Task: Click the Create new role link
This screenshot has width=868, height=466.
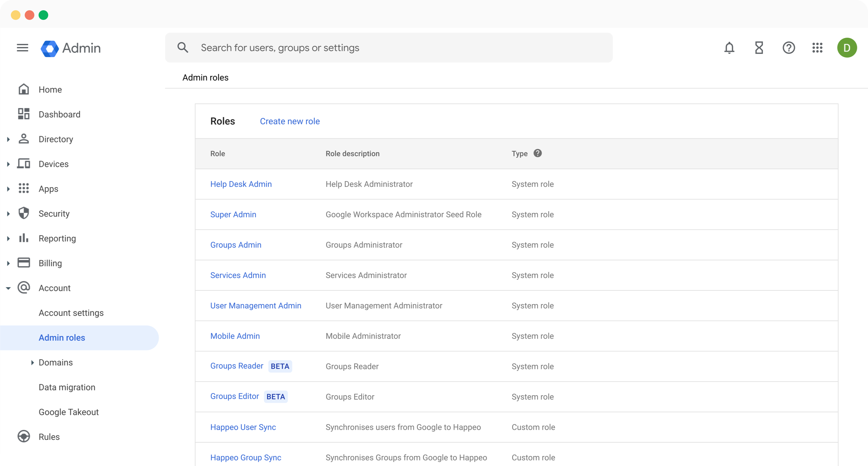Action: [x=290, y=121]
